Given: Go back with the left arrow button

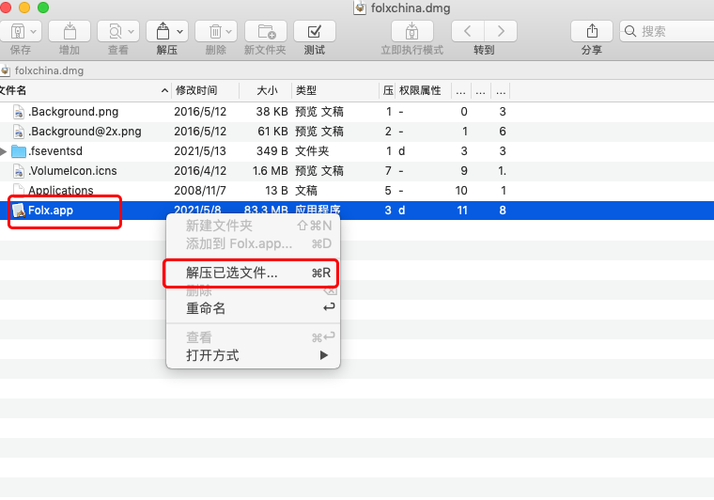Looking at the screenshot, I should (468, 31).
